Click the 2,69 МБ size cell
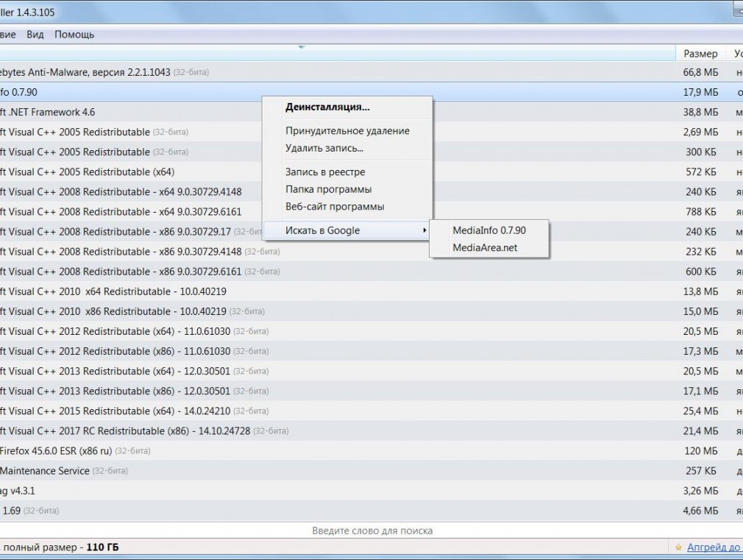 click(x=700, y=132)
